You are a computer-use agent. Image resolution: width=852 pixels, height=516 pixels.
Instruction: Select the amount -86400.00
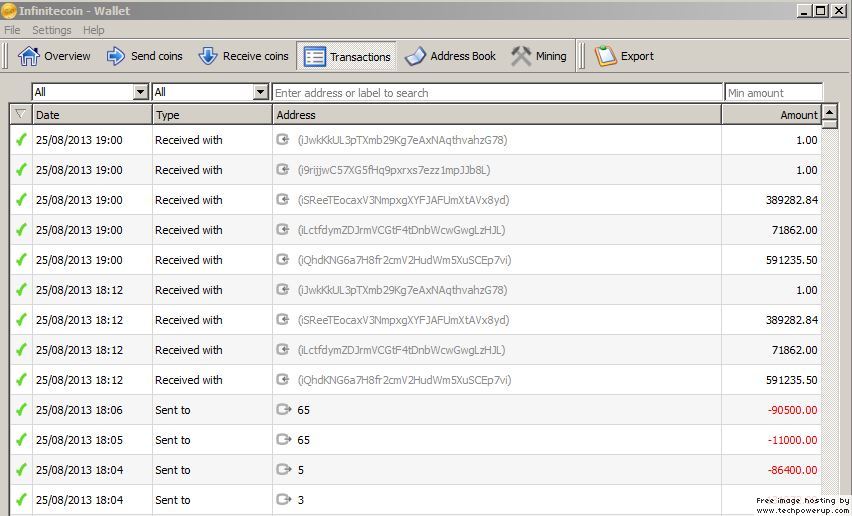pyautogui.click(x=793, y=470)
